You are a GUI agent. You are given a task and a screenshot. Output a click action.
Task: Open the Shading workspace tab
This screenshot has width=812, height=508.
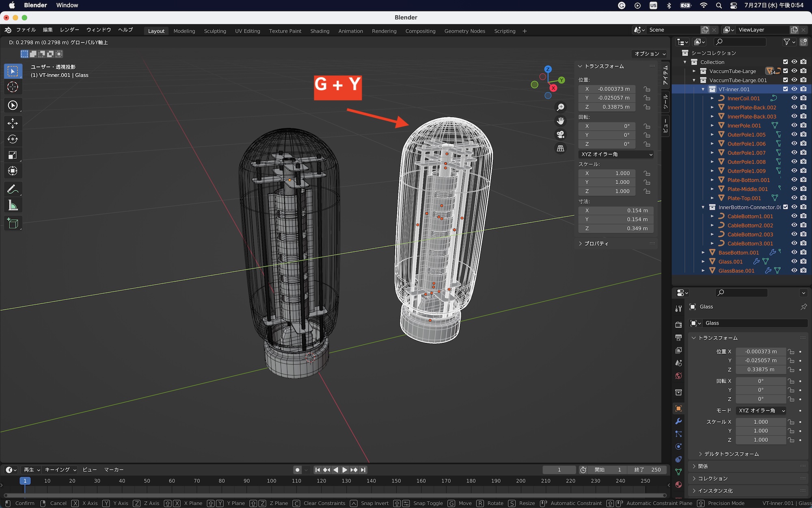click(320, 31)
